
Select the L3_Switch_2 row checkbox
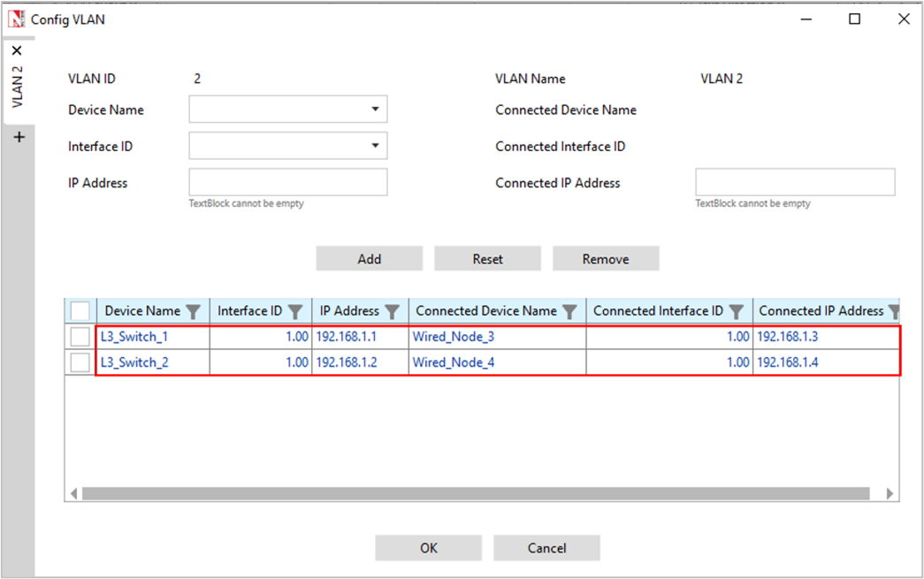click(80, 362)
